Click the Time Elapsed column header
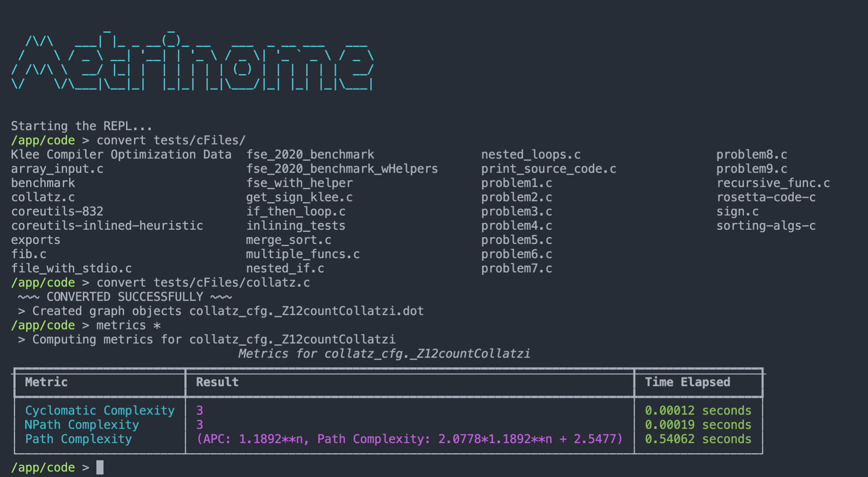This screenshot has height=477, width=868. (x=687, y=382)
